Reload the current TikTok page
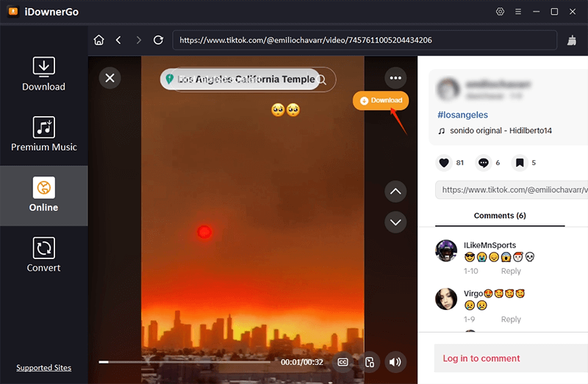588x384 pixels. (158, 40)
